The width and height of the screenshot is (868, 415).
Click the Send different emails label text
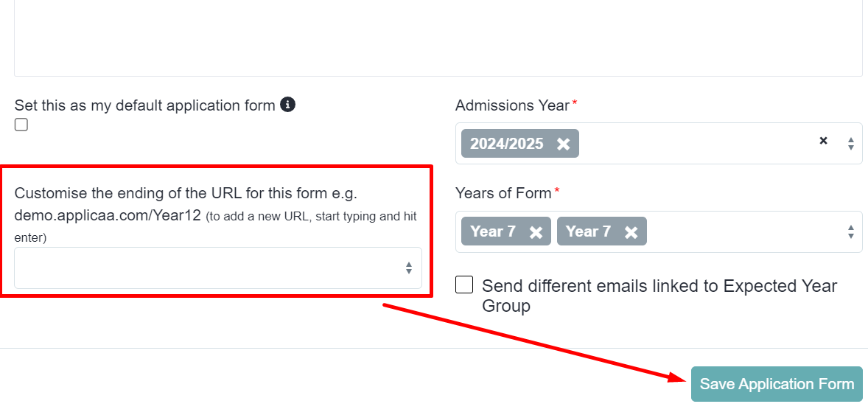click(x=659, y=296)
